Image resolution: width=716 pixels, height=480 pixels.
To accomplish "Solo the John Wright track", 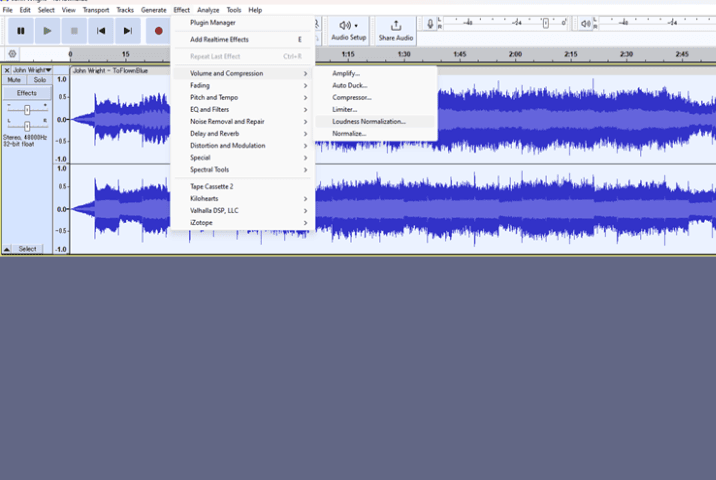I will [40, 80].
